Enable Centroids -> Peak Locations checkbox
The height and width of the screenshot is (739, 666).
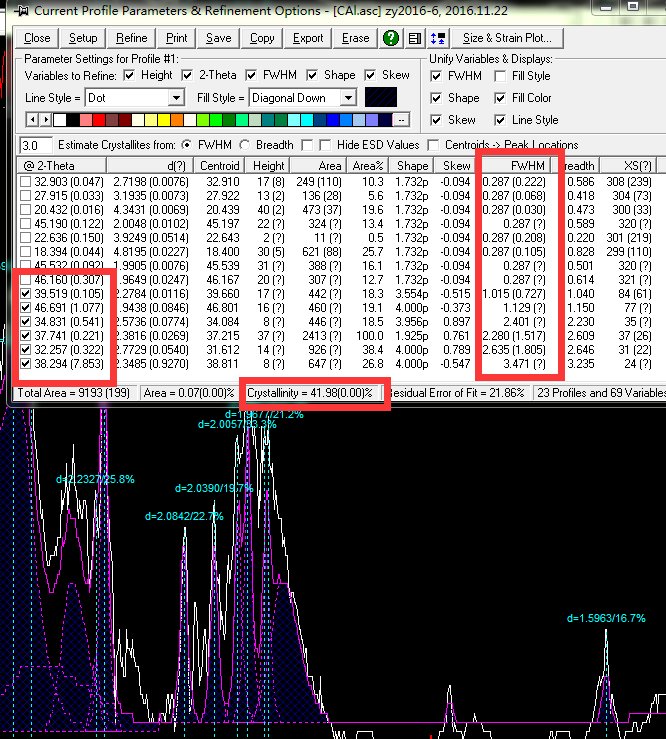pyautogui.click(x=433, y=145)
